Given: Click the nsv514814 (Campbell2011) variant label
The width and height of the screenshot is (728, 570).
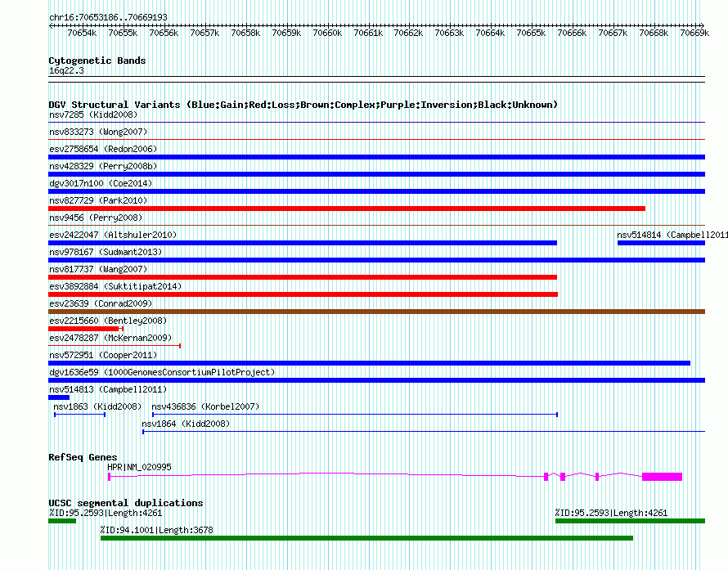Looking at the screenshot, I should (672, 235).
